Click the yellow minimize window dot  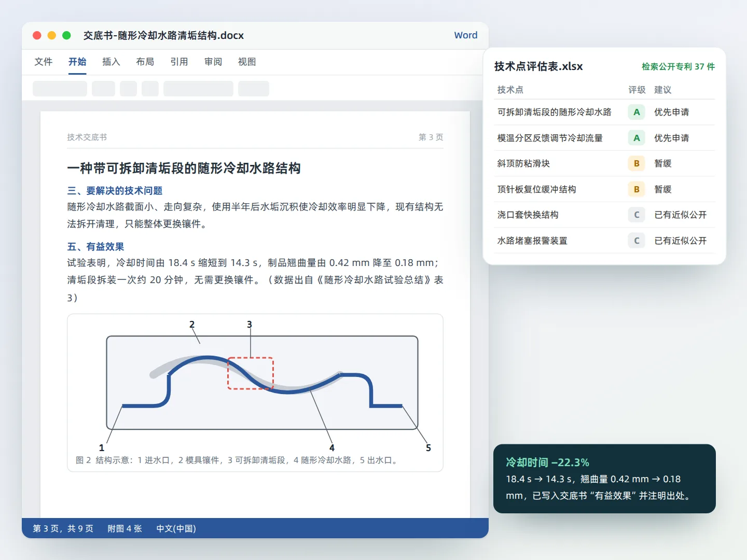[51, 35]
